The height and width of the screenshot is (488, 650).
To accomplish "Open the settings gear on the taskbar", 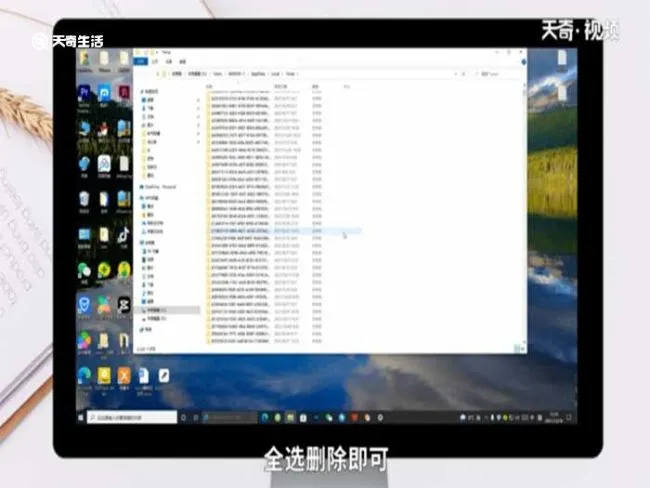I will tap(380, 418).
